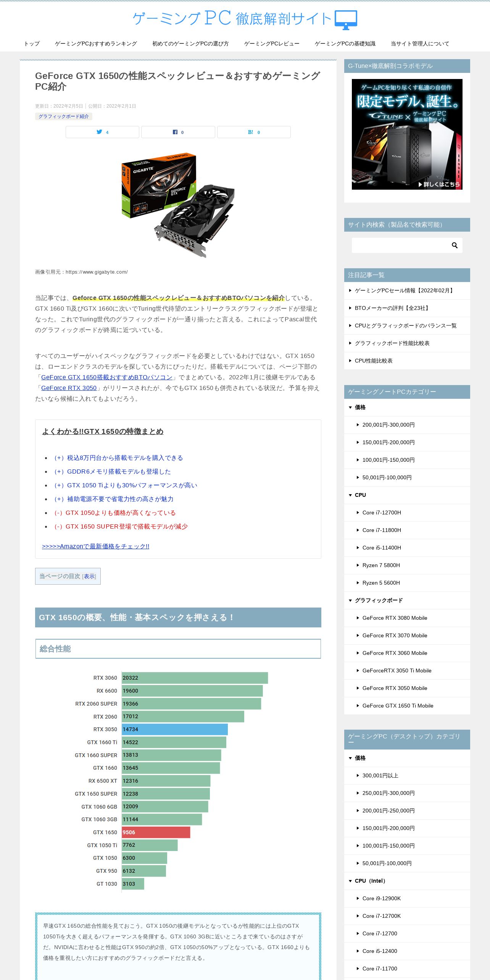
Task: Click the search magnifier icon
Action: pos(455,245)
